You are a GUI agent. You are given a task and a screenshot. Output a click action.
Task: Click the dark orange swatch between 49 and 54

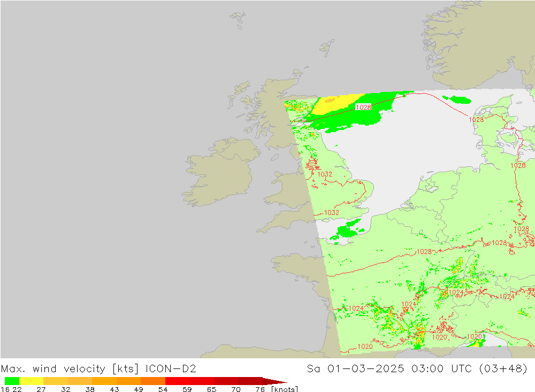click(153, 381)
